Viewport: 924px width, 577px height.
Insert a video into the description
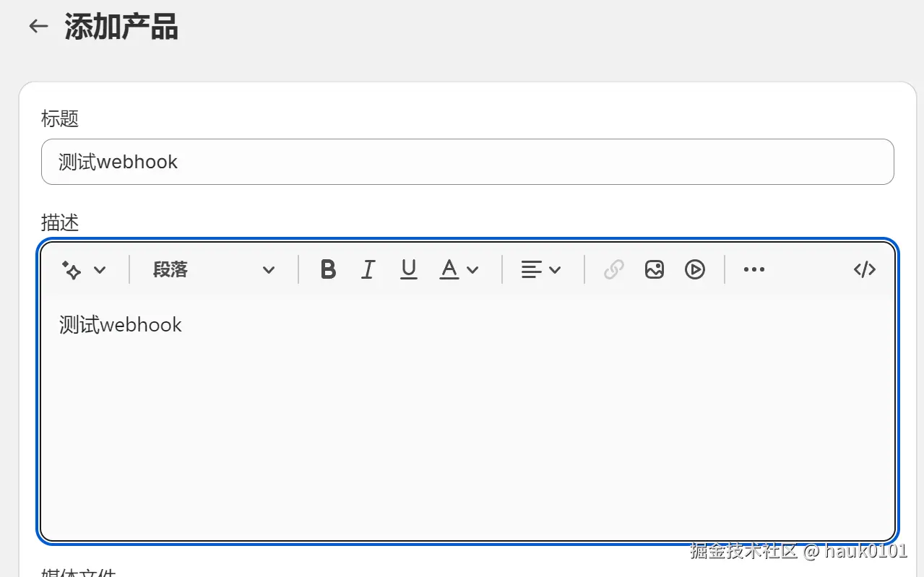[x=694, y=269]
